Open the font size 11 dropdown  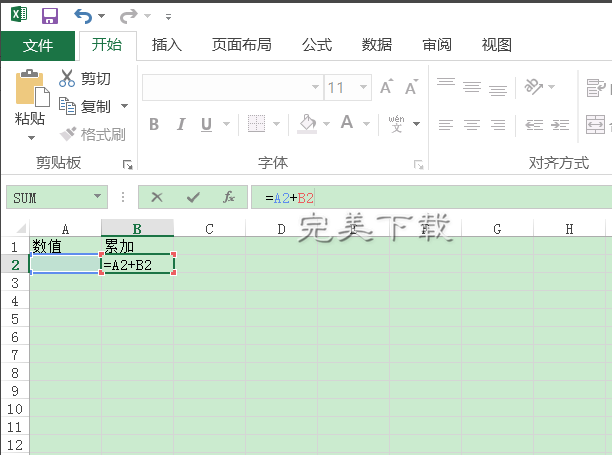(363, 87)
